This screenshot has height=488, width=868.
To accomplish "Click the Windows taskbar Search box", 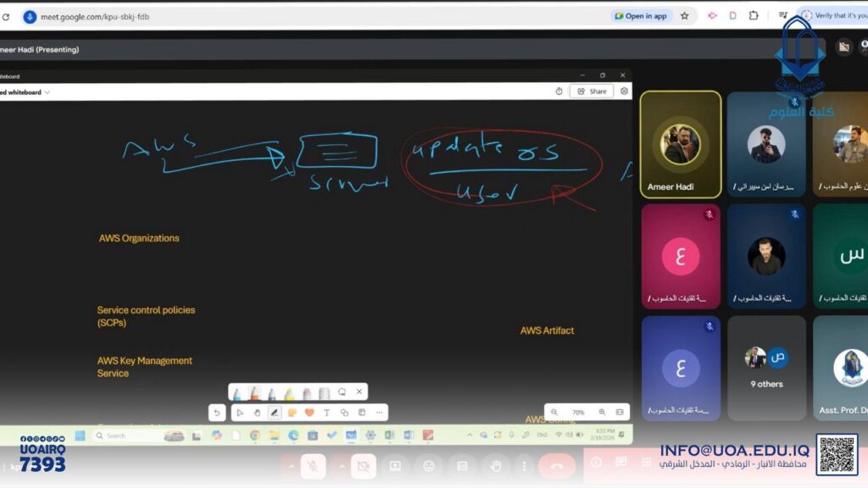I will [127, 435].
